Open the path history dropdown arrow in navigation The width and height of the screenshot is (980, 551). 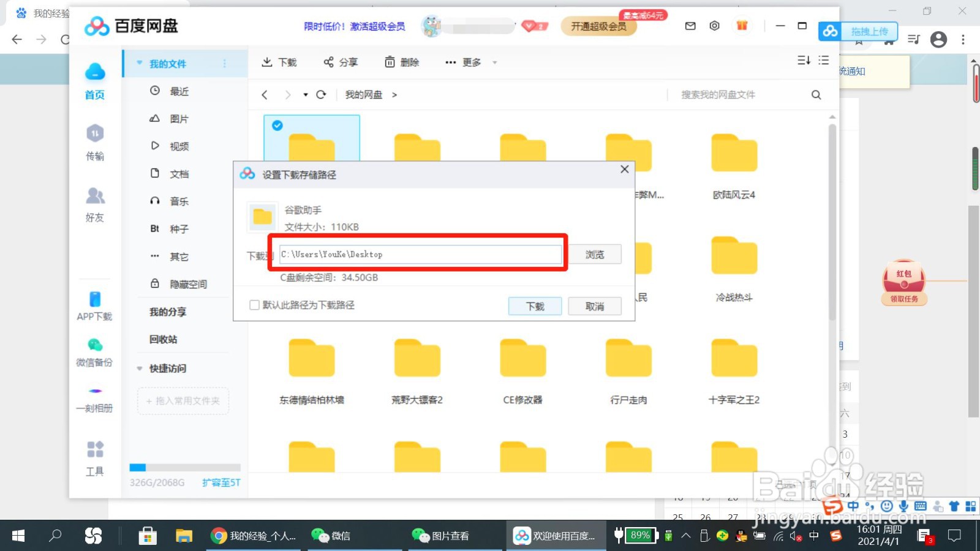pos(306,95)
